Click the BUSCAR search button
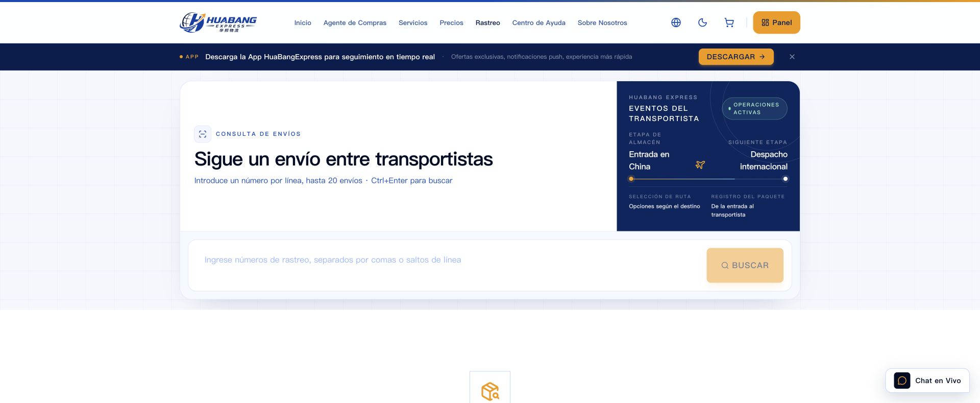The height and width of the screenshot is (403, 980). pyautogui.click(x=745, y=265)
